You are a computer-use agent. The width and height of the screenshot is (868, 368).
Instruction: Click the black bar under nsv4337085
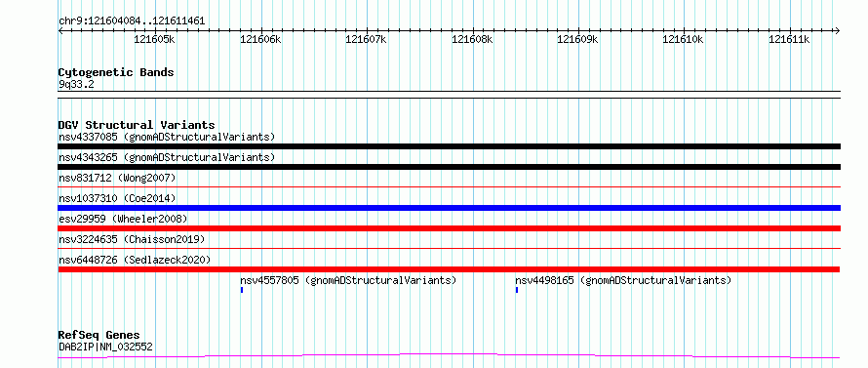click(x=449, y=146)
